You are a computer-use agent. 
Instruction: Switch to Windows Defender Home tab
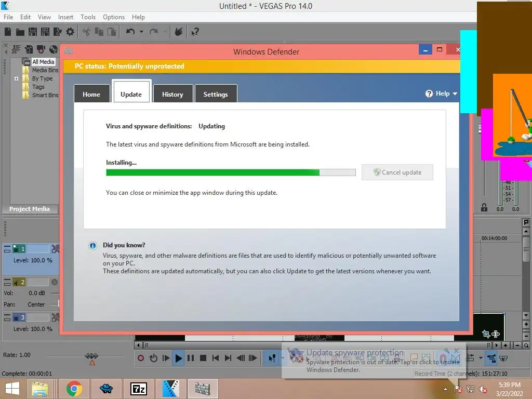tap(91, 94)
